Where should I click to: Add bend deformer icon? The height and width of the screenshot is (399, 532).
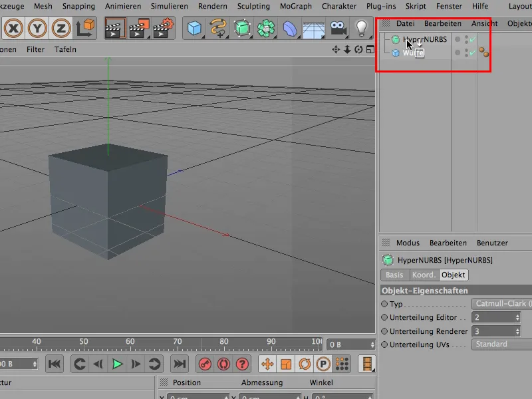tap(289, 28)
